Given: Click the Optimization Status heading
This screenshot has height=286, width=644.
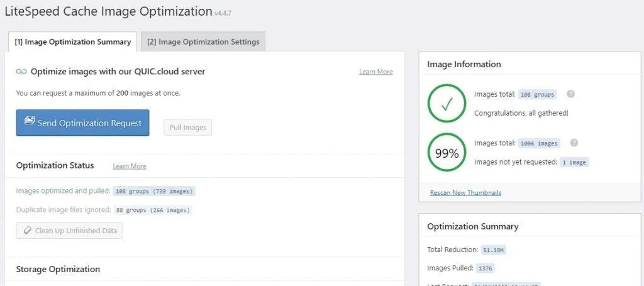Looking at the screenshot, I should coord(55,165).
